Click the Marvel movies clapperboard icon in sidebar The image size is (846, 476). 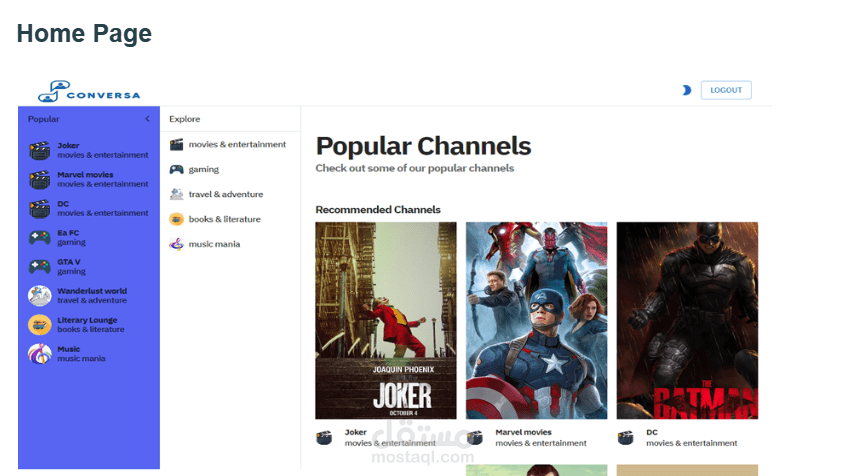[x=39, y=180]
